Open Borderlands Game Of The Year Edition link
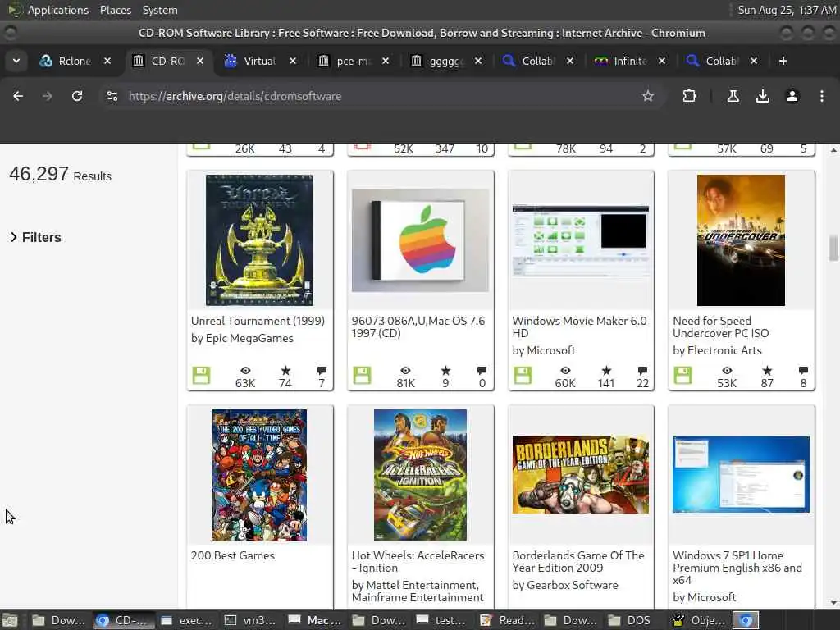840x630 pixels. click(x=578, y=561)
